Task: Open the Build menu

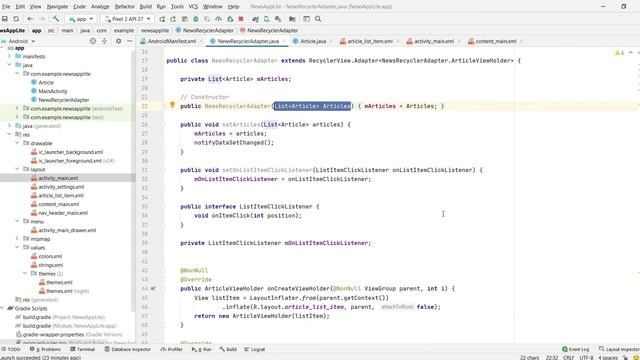Action: pyautogui.click(x=145, y=7)
